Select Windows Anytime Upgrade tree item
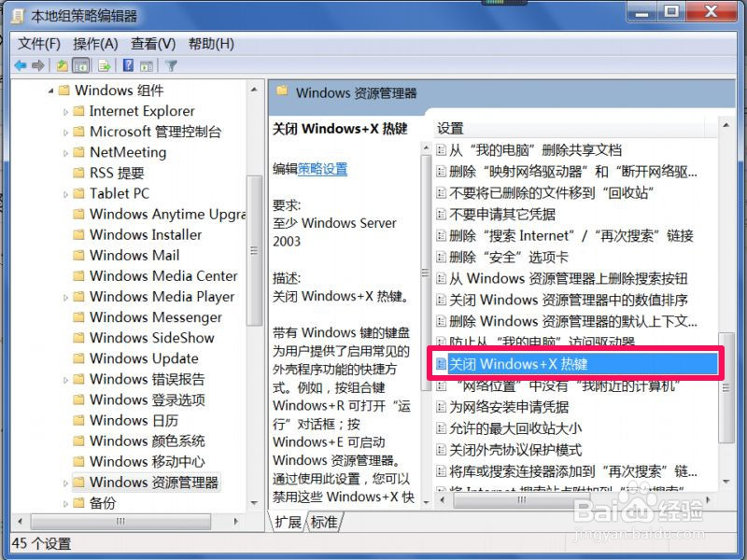 [167, 215]
